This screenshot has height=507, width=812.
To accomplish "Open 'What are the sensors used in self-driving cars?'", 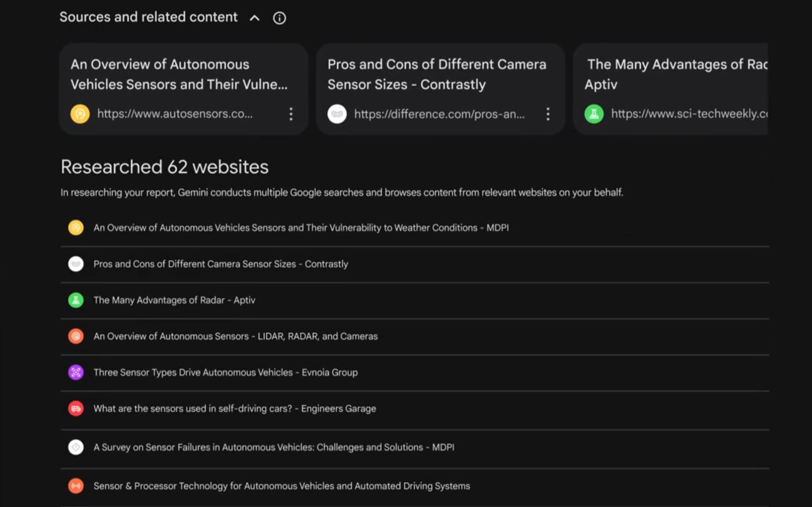I will (235, 408).
